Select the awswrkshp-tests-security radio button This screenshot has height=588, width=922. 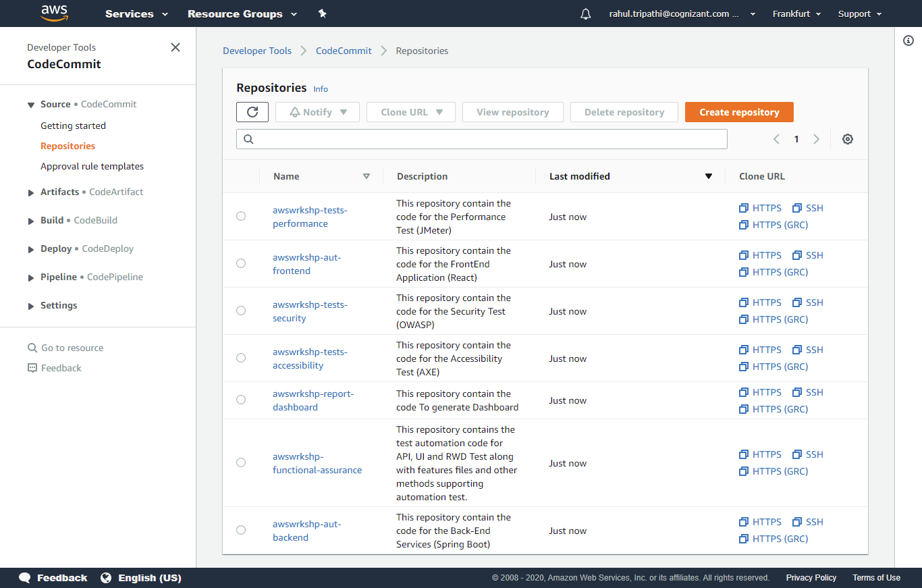(x=241, y=311)
